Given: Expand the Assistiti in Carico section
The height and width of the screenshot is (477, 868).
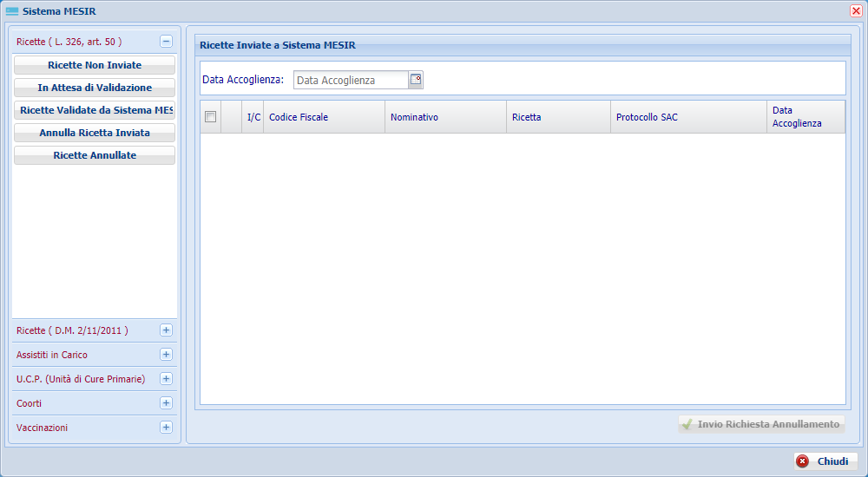Looking at the screenshot, I should pos(166,355).
